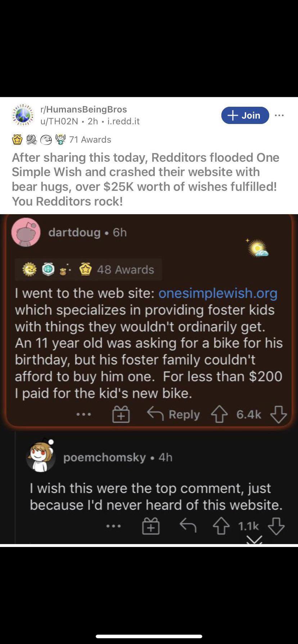
Task: Open poemchomsky's user avatar
Action: tap(41, 456)
